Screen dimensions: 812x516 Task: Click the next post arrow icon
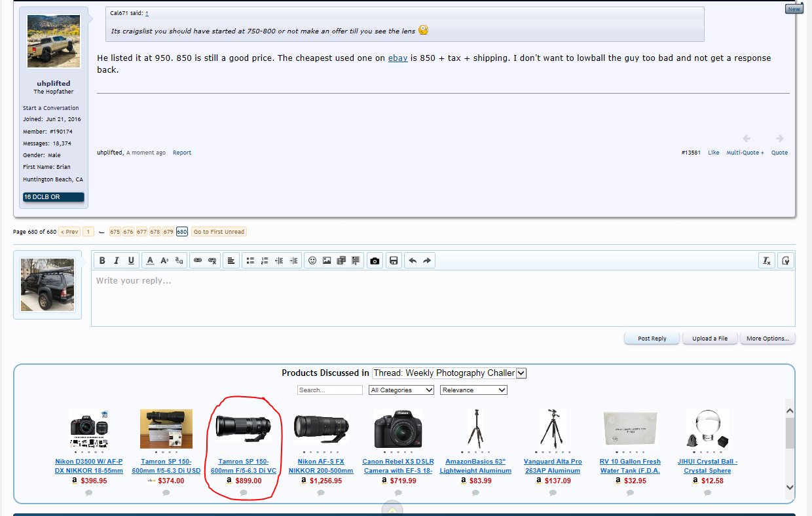(779, 138)
